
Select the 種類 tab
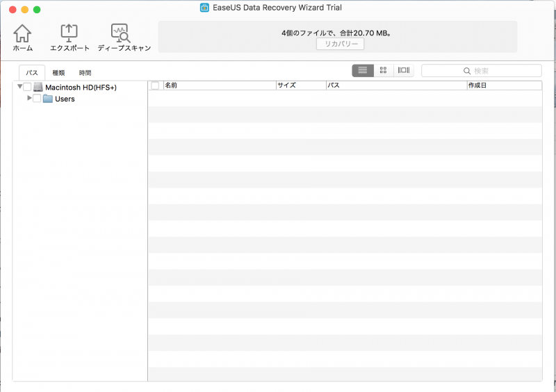(58, 73)
